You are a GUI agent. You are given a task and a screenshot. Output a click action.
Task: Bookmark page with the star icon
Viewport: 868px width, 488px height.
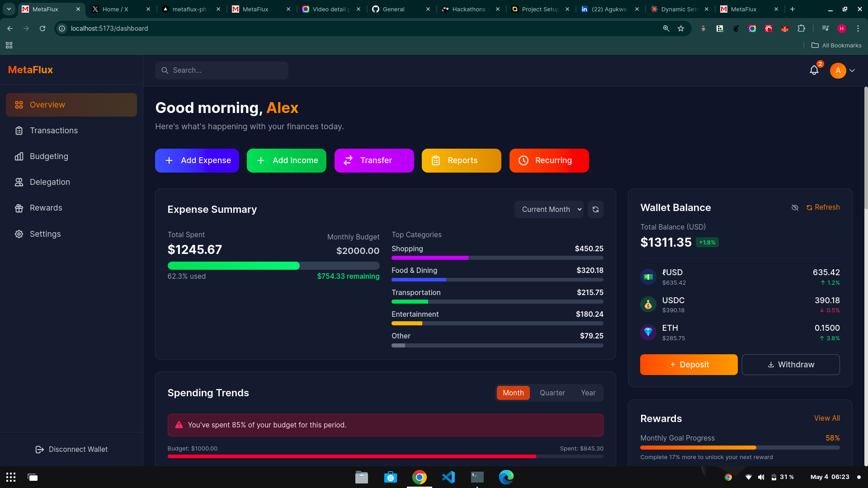tap(681, 28)
